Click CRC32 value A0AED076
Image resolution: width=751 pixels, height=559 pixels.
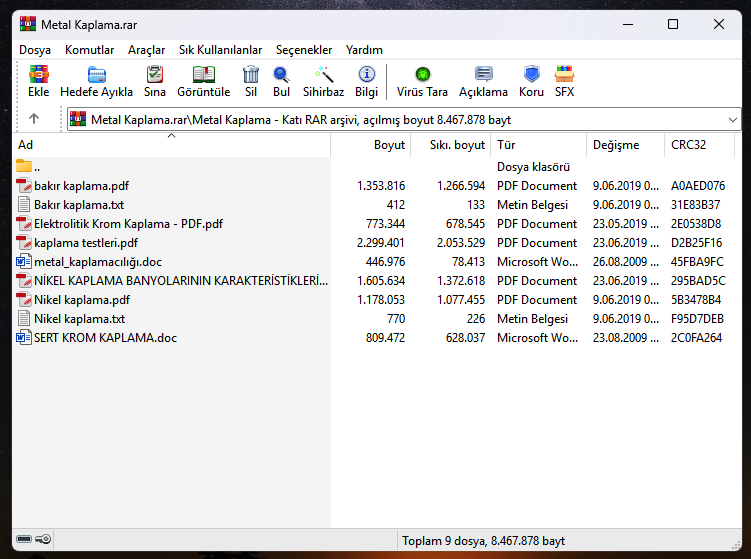tap(698, 185)
